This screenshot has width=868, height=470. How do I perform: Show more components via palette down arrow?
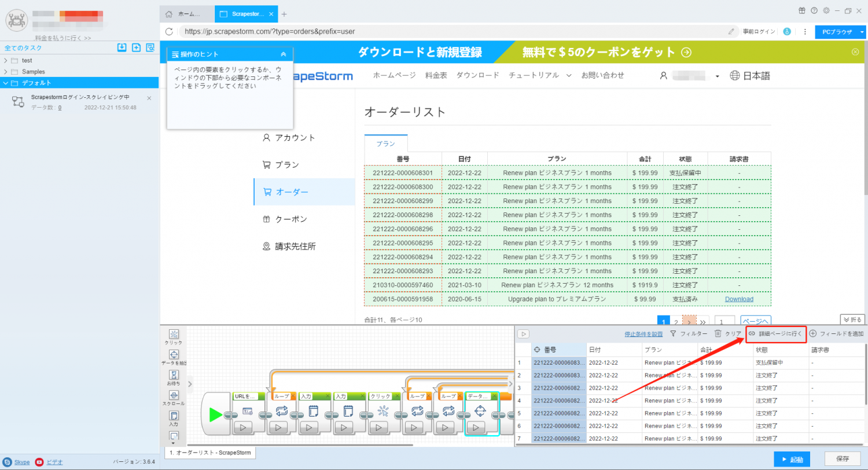(x=174, y=443)
